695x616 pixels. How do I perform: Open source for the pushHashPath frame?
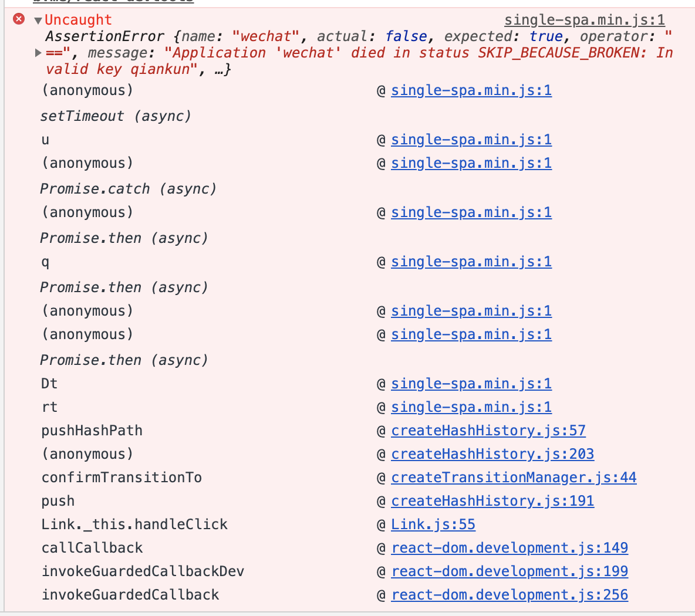(x=488, y=430)
